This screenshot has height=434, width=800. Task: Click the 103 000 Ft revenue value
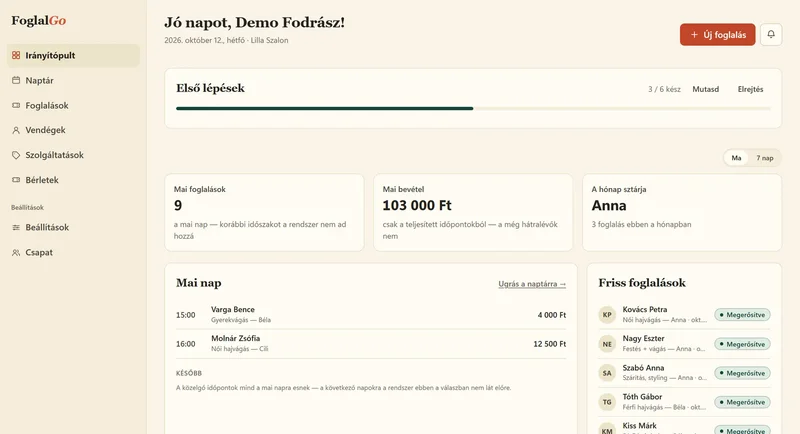(417, 205)
